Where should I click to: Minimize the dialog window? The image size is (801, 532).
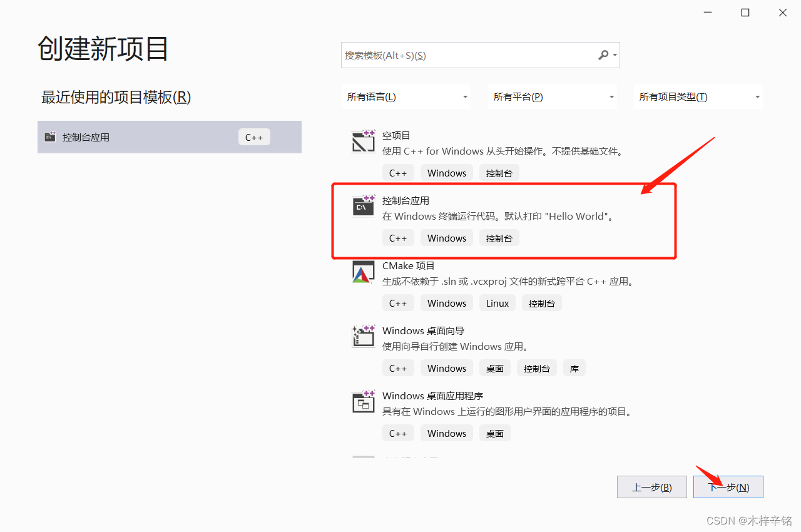(x=707, y=13)
